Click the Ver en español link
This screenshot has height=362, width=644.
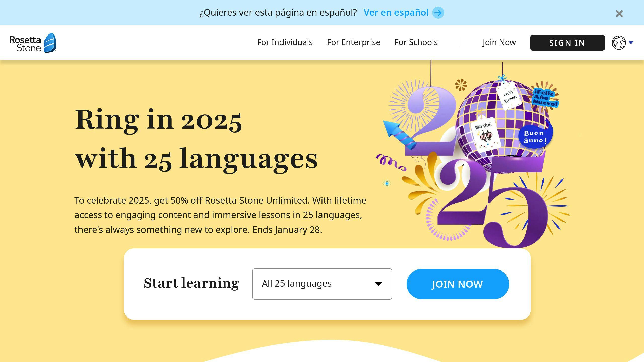pyautogui.click(x=396, y=12)
